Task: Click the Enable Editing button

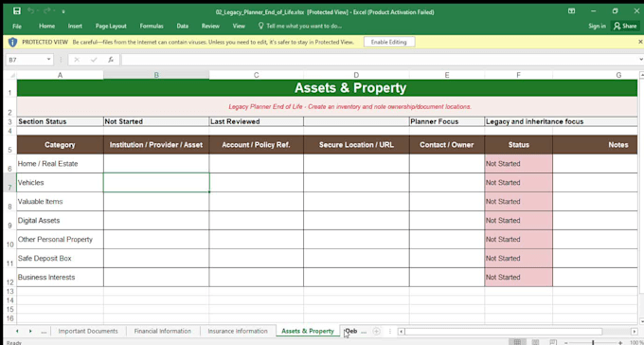Action: coord(389,42)
